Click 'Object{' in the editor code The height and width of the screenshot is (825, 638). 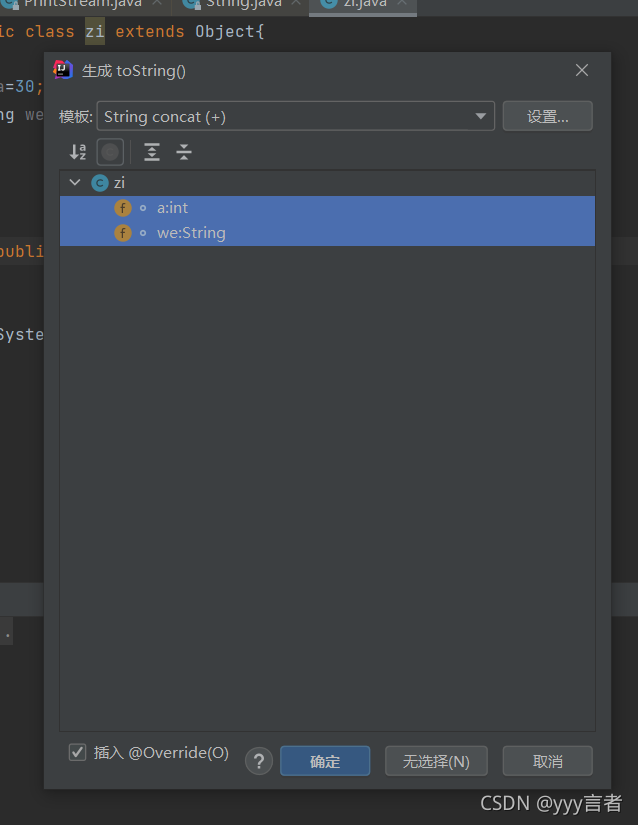click(229, 32)
